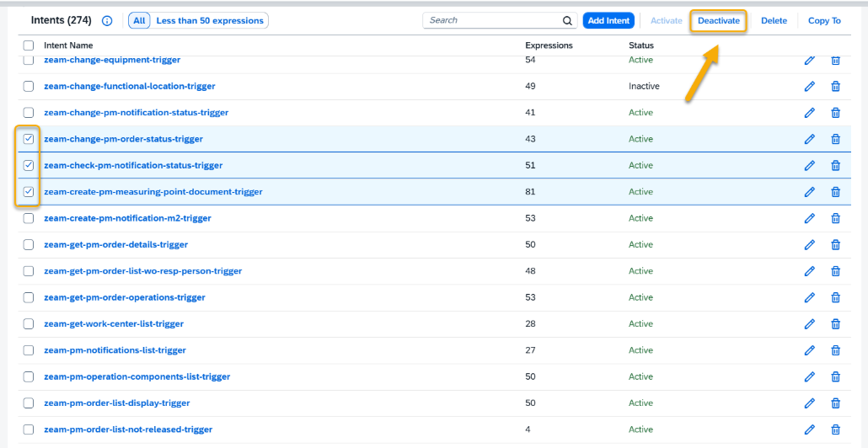Click the search magnifier icon
Viewport: 868px width, 448px height.
pyautogui.click(x=567, y=21)
